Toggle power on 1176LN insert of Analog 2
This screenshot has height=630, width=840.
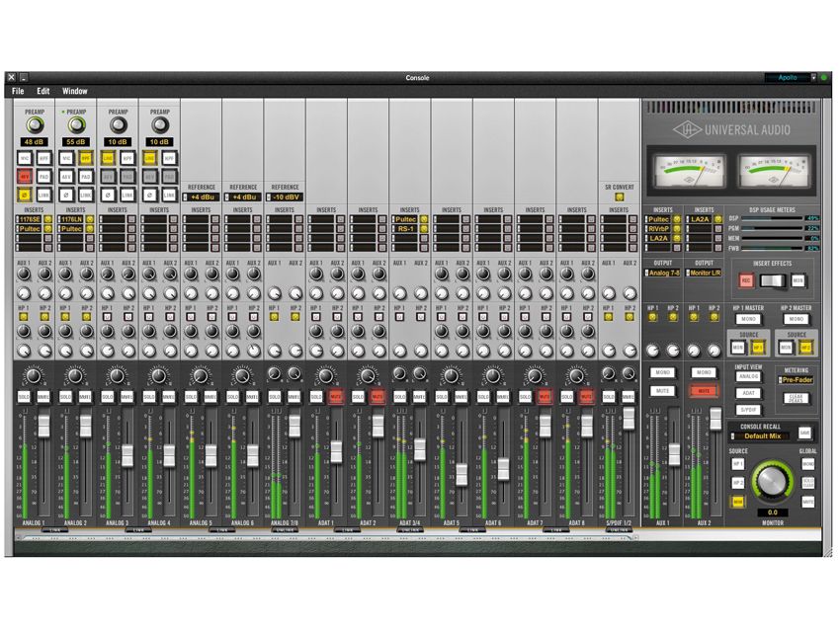(90, 219)
